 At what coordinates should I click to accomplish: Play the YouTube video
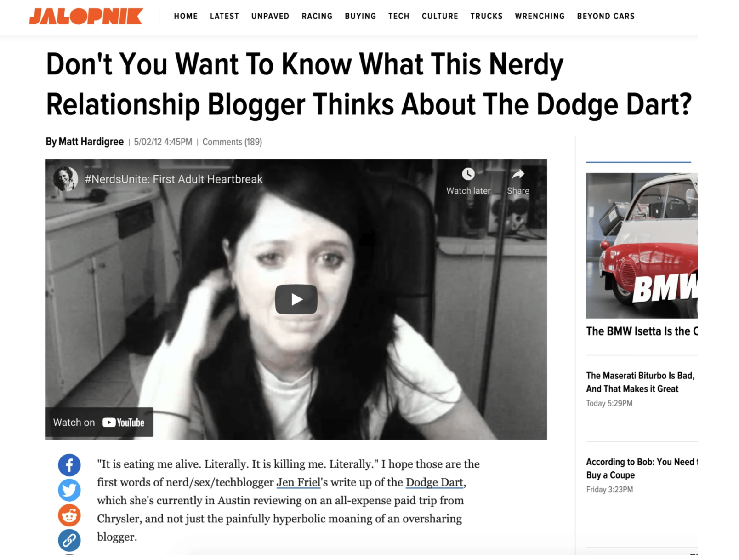tap(296, 299)
